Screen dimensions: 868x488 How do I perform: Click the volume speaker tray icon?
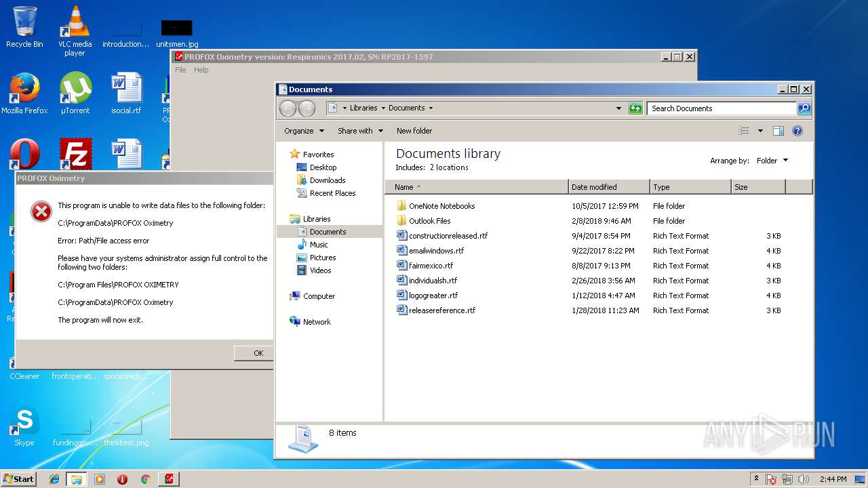tap(804, 479)
